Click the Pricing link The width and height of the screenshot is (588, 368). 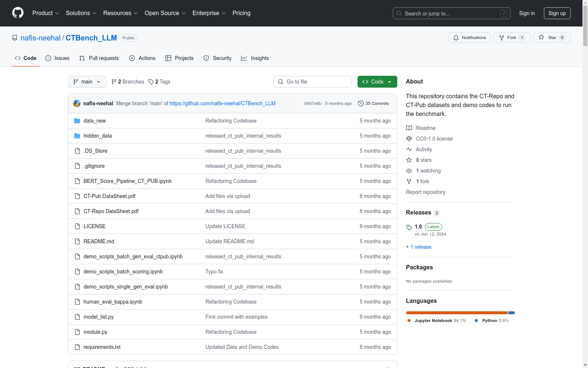click(241, 13)
